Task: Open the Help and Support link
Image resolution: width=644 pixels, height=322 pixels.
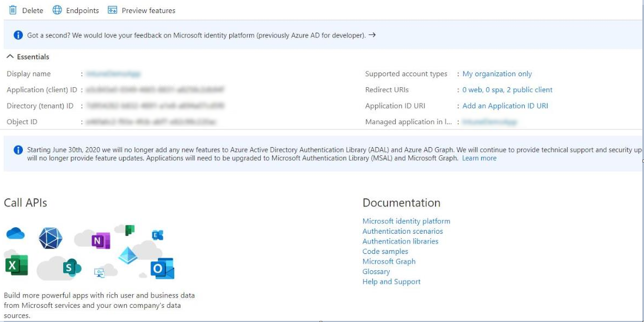Action: coord(391,282)
